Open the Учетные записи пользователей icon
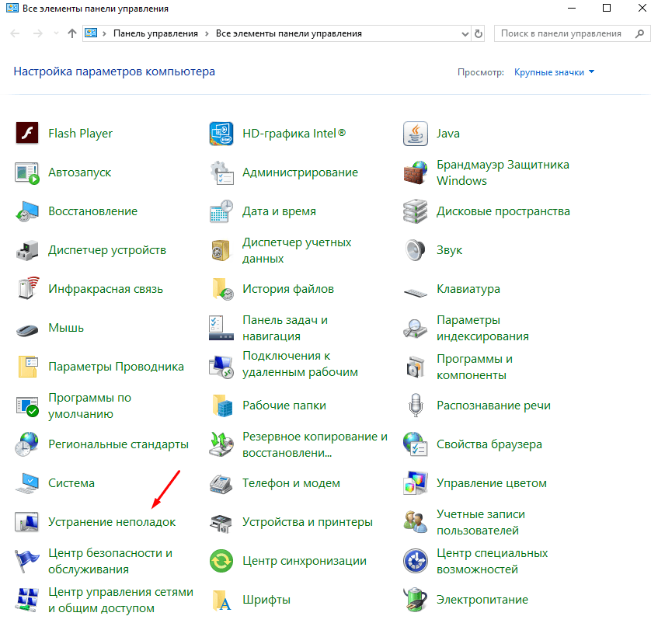 tap(415, 522)
